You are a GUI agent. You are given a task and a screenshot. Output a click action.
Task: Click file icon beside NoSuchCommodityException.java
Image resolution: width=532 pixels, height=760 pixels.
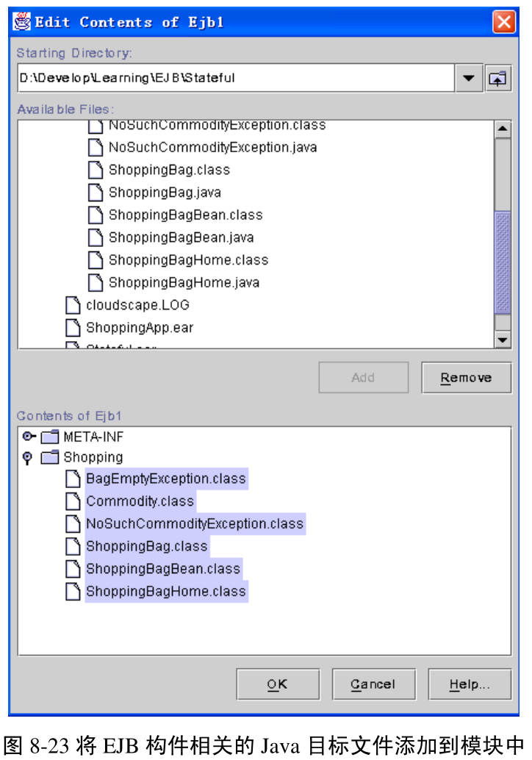96,147
